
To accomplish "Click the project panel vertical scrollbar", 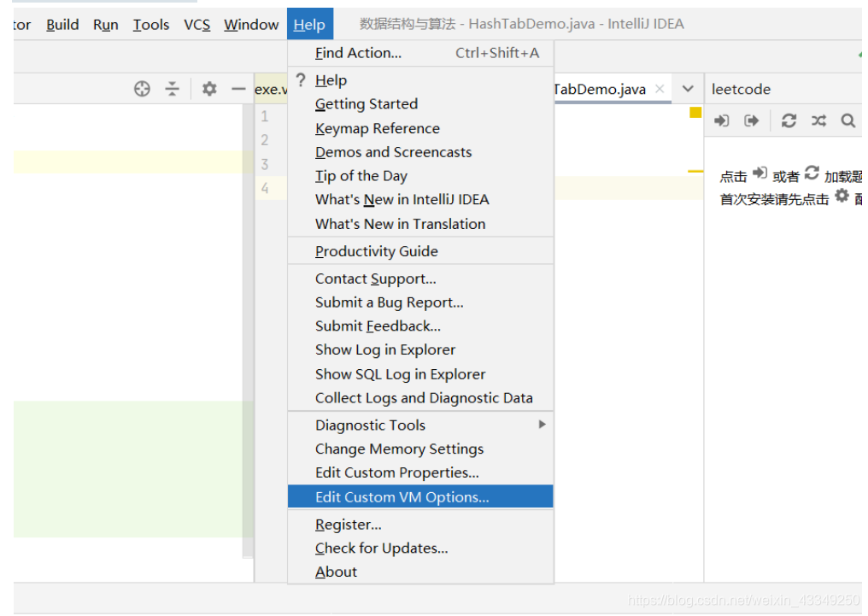I will point(248,331).
